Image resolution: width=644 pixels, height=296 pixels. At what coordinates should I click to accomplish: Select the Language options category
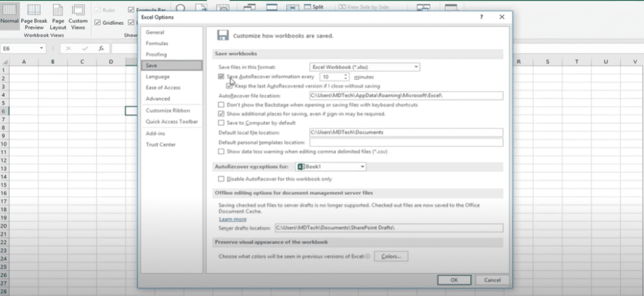pos(171,77)
